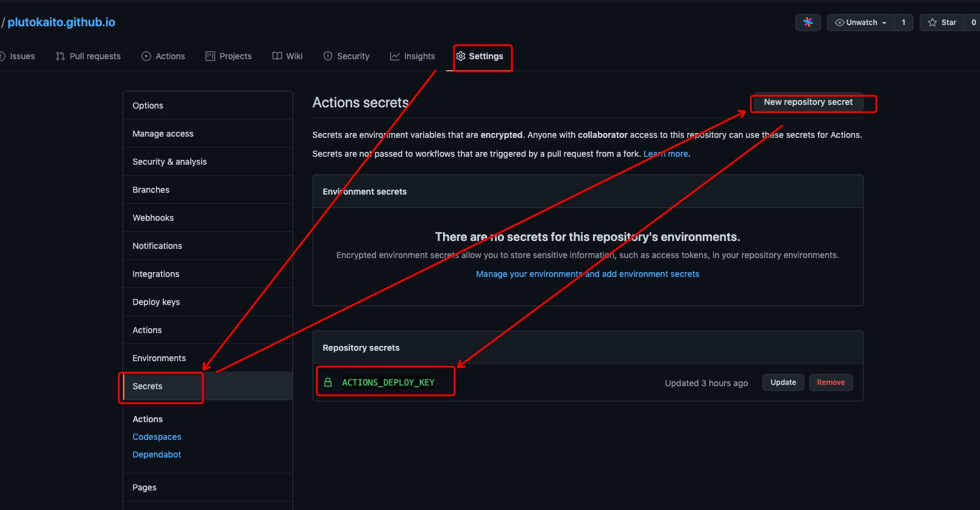Click the Environment secrets header

point(364,192)
